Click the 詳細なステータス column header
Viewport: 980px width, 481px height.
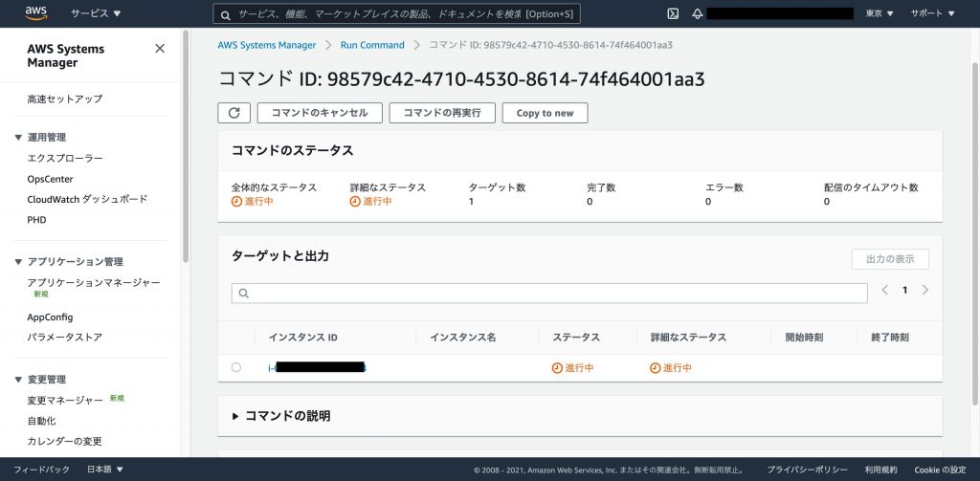pyautogui.click(x=688, y=338)
